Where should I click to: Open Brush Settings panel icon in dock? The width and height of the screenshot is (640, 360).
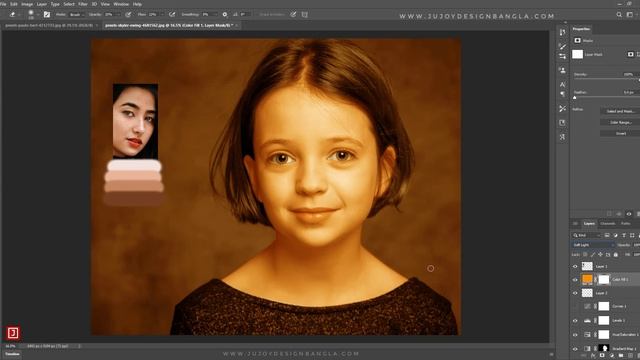[562, 56]
